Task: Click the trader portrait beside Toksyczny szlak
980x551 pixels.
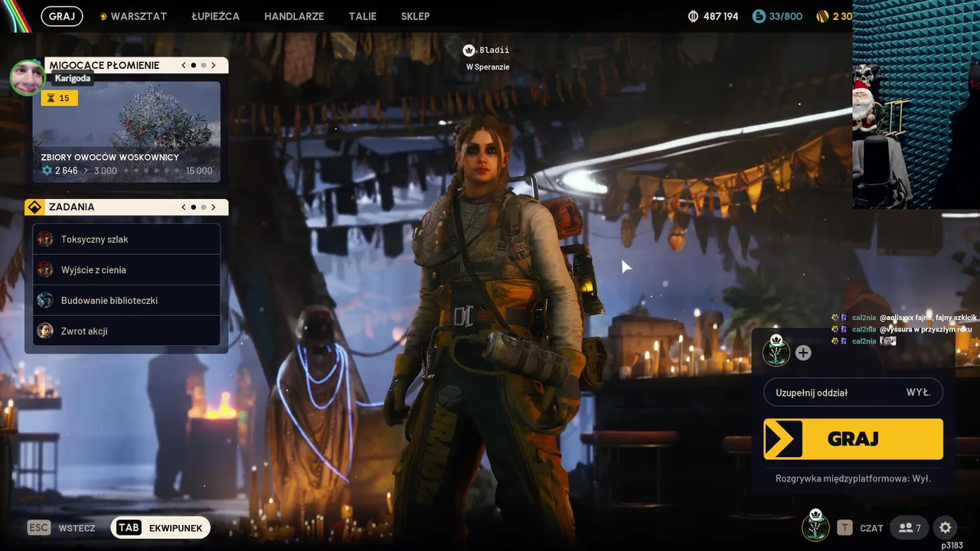Action: click(x=45, y=240)
